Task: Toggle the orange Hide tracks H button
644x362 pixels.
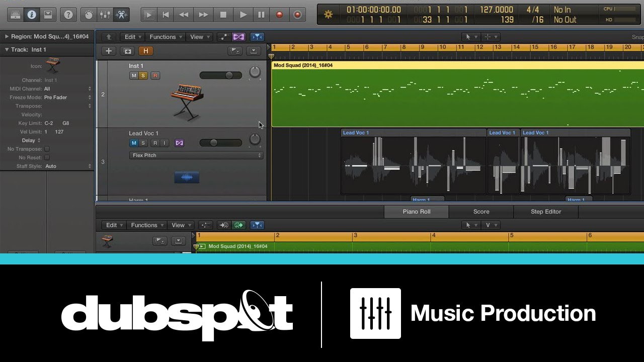Action: [x=146, y=51]
